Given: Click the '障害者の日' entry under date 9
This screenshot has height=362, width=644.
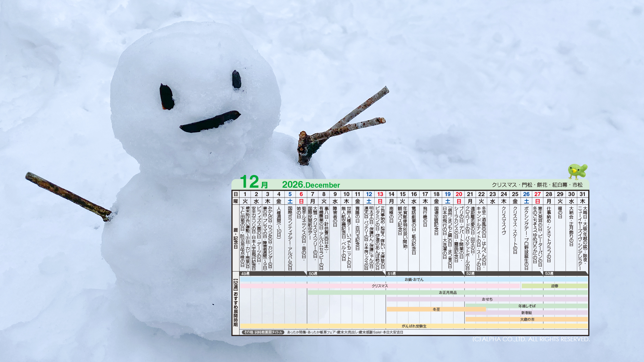Looking at the screenshot, I should 335,217.
